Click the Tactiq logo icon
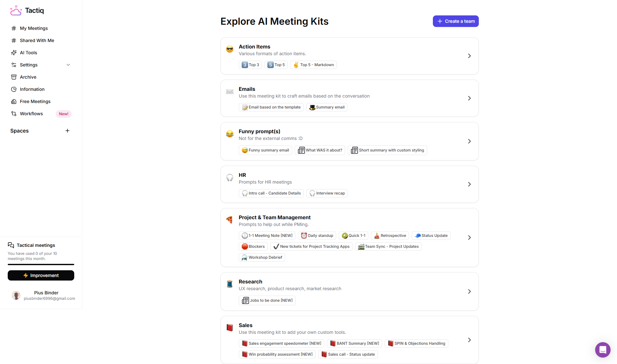617x364 pixels. tap(16, 11)
